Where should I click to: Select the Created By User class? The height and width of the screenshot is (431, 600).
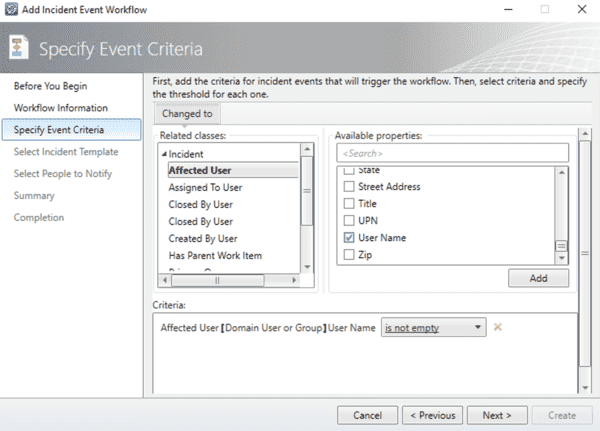(x=203, y=238)
